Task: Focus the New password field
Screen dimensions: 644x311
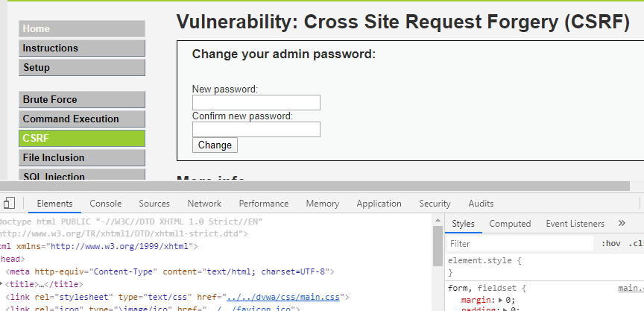Action: [x=256, y=103]
